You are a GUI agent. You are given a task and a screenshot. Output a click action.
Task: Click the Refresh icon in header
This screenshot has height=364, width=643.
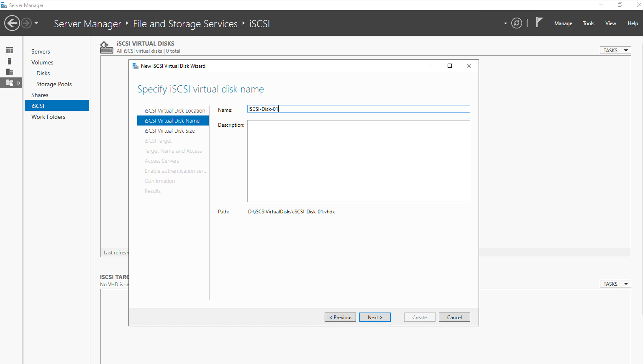517,23
